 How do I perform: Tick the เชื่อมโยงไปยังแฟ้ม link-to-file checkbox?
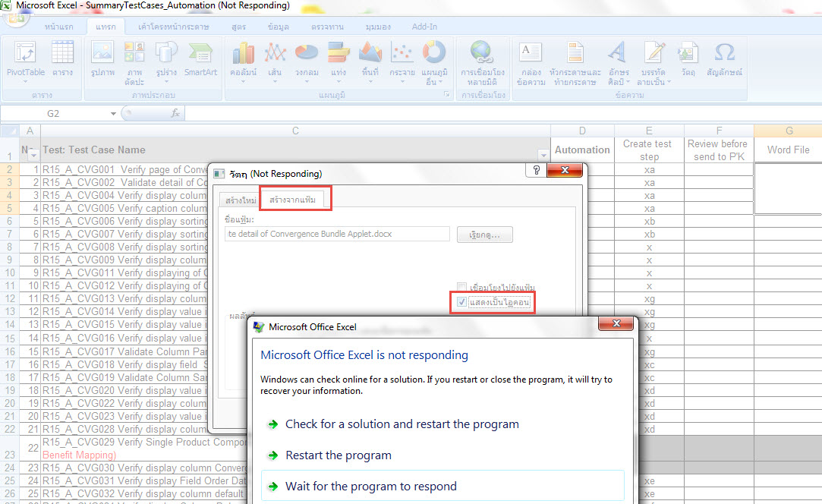click(461, 287)
